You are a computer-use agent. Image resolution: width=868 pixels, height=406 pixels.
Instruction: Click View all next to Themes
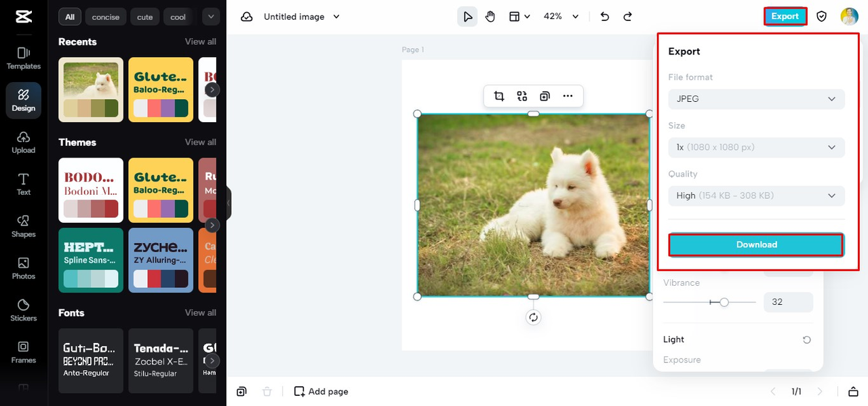[201, 142]
